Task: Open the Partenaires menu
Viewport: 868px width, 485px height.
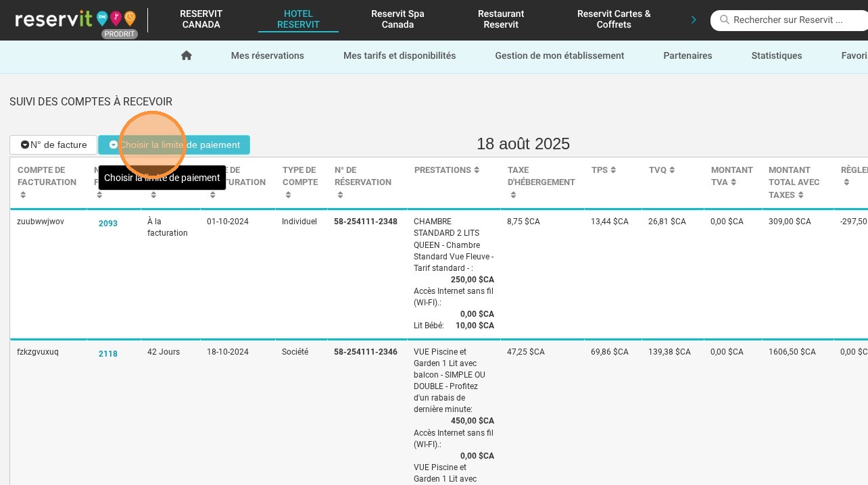Action: point(688,55)
